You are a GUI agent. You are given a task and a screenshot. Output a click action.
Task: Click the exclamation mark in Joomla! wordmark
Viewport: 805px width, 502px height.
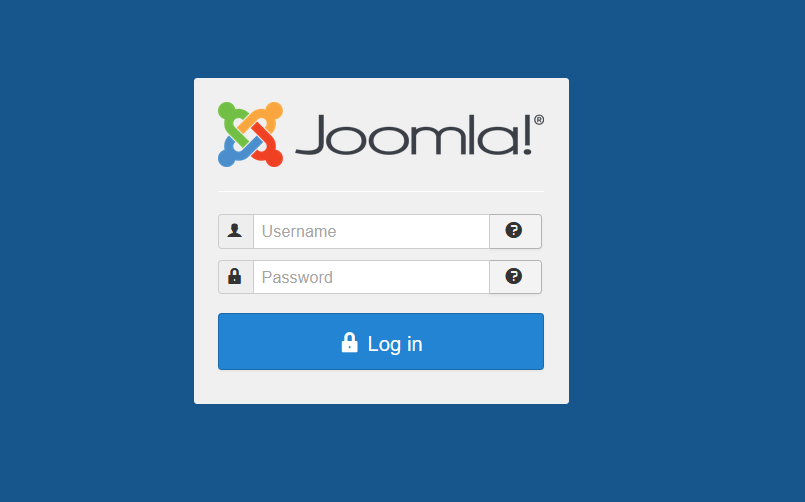pos(527,134)
